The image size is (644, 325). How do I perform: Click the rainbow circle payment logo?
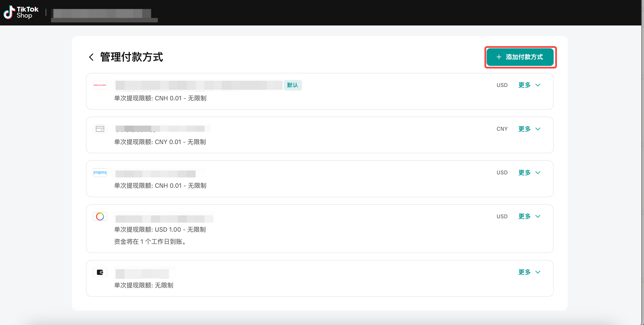(100, 216)
